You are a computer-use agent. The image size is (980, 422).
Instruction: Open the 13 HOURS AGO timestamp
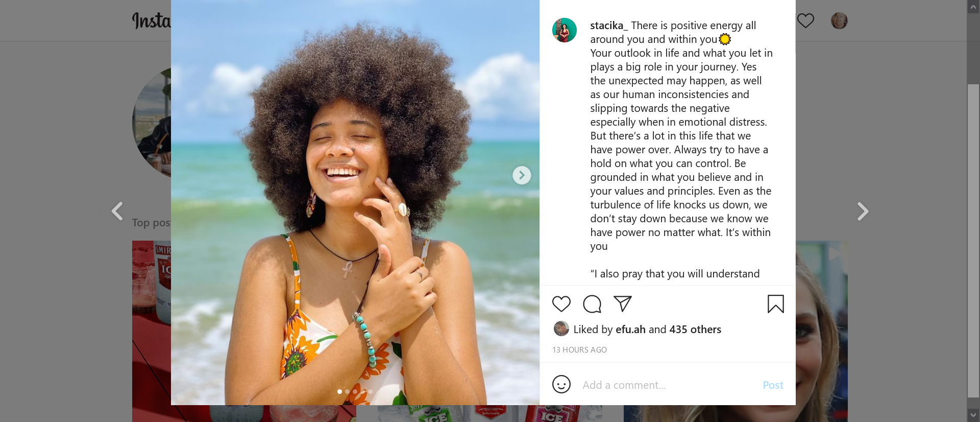579,350
